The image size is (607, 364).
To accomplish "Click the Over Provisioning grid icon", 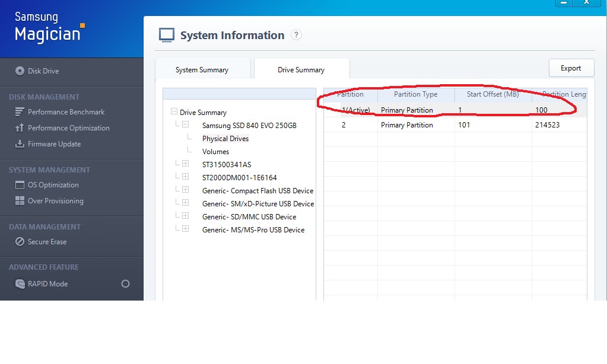I will [x=20, y=201].
